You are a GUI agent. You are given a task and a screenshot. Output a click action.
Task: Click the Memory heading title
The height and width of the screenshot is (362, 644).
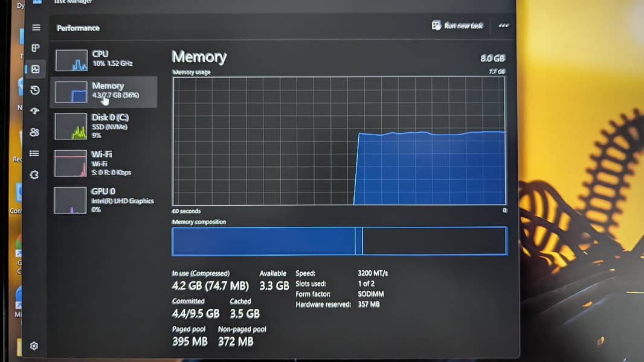click(x=199, y=57)
